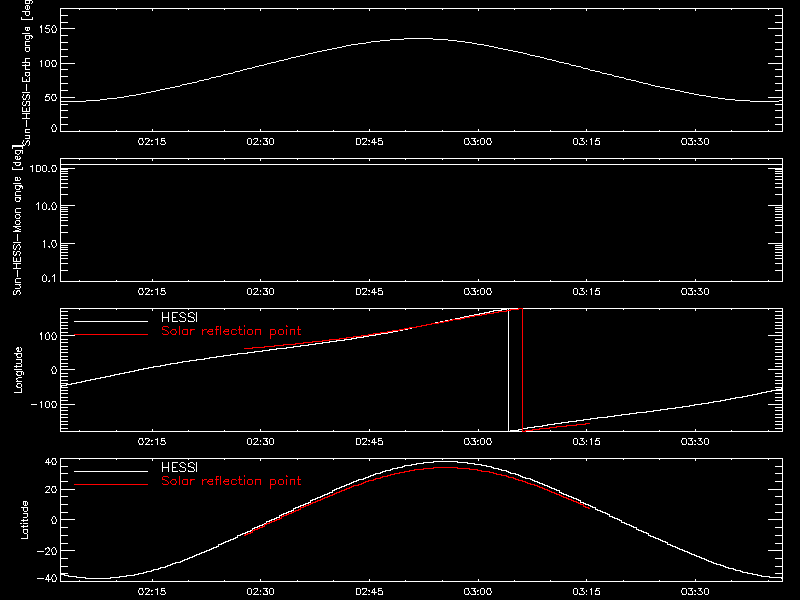Click the 100.0 tick on Moon angle axis
The width and height of the screenshot is (800, 600).
pyautogui.click(x=44, y=168)
